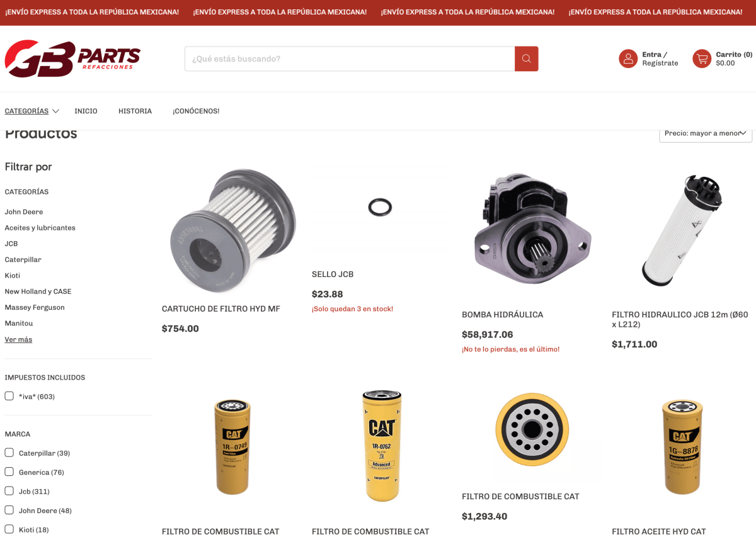Open the Filtro Hidraulico JCB 12m image
This screenshot has width=756, height=537.
[682, 230]
